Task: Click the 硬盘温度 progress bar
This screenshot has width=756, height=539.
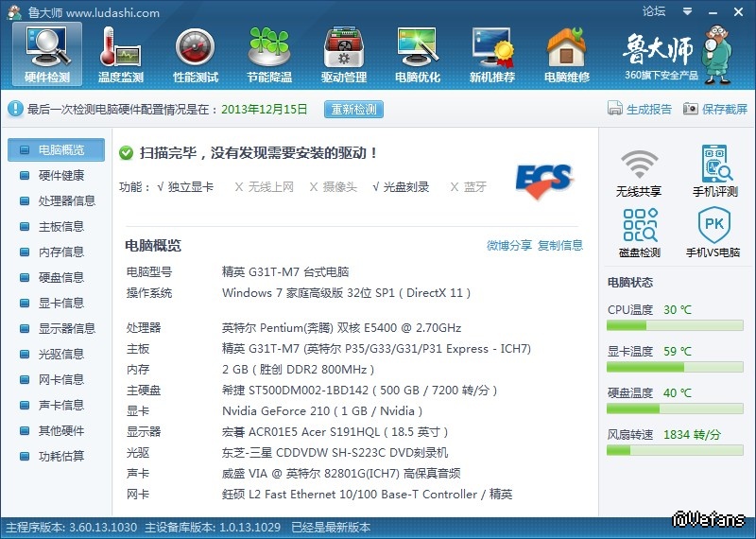Action: [675, 409]
